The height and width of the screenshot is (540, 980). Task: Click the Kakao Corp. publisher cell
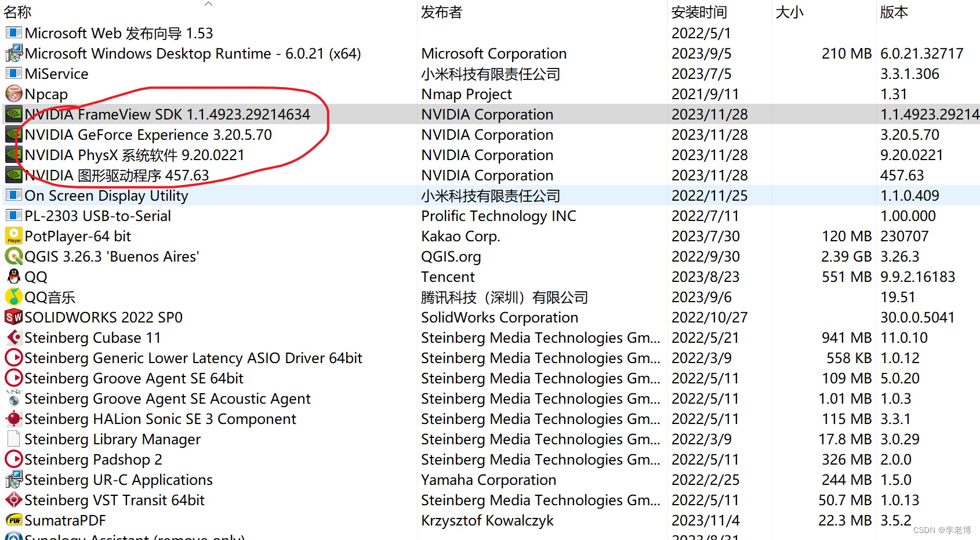click(x=460, y=236)
